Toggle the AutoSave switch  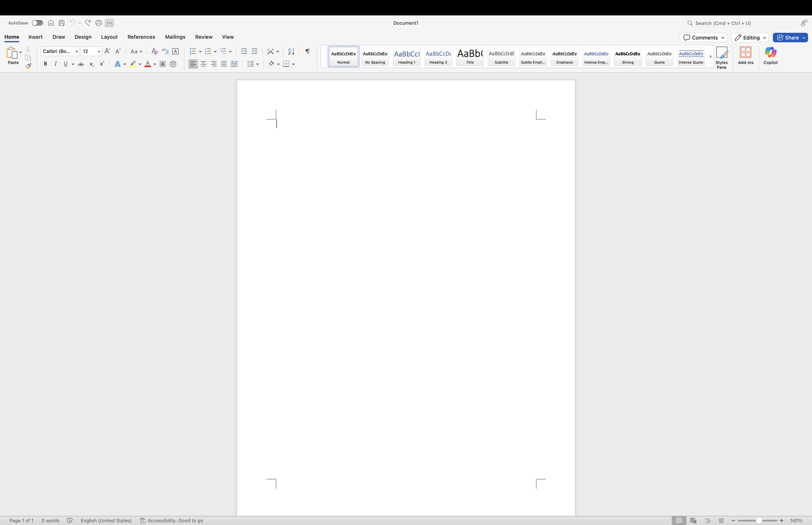tap(38, 23)
